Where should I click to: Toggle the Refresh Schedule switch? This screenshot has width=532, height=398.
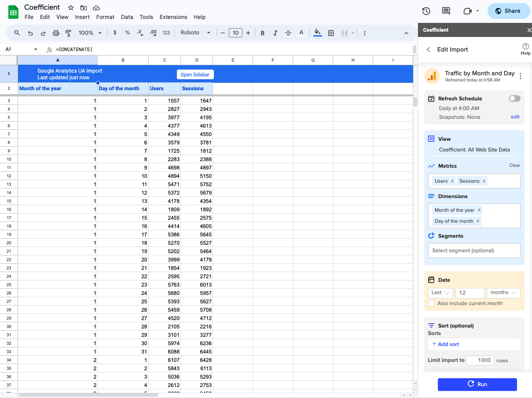pos(514,99)
